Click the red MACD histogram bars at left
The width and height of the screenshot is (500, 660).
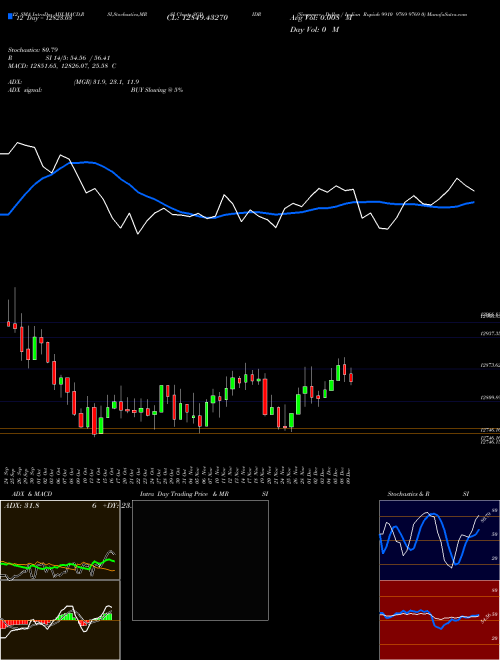pos(15,623)
